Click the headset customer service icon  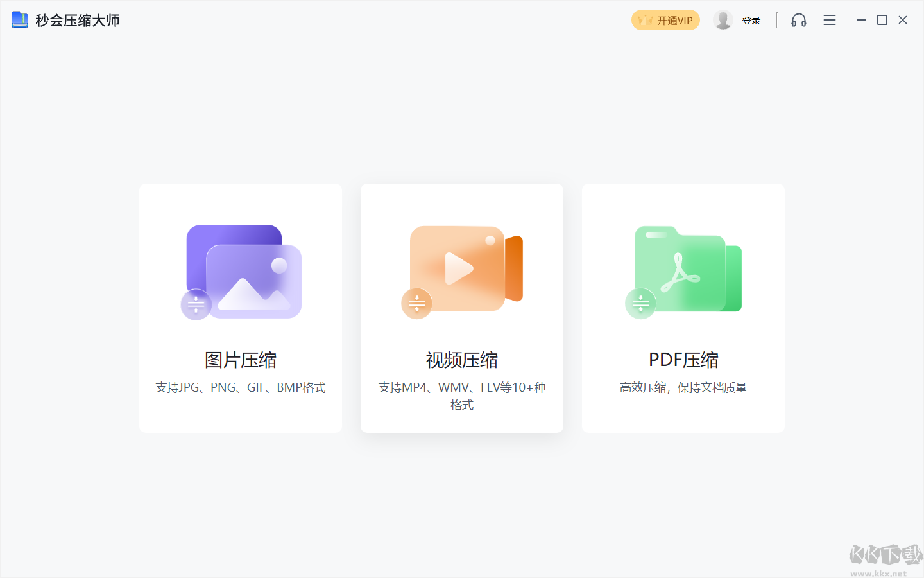pyautogui.click(x=798, y=20)
